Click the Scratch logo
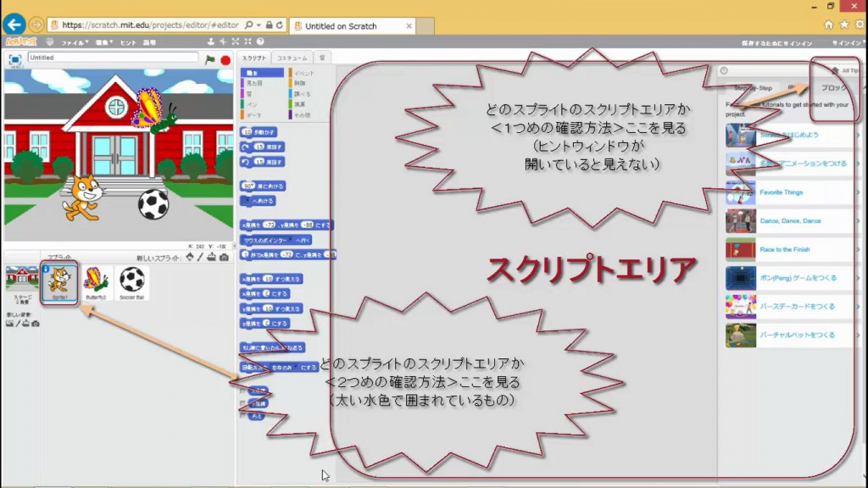 pos(21,42)
